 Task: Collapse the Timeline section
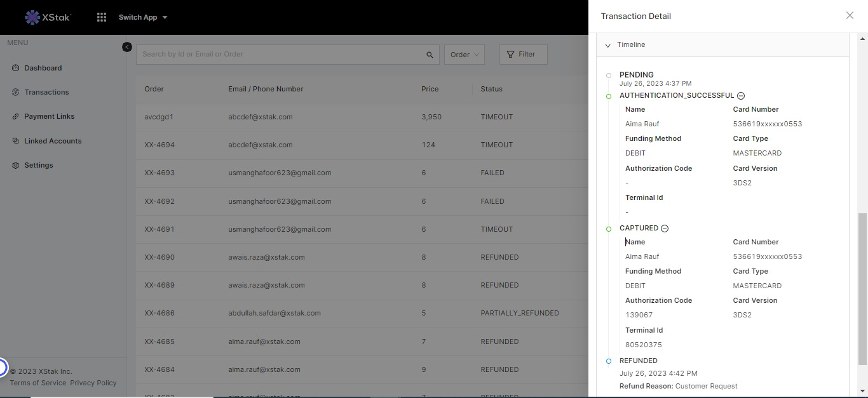(608, 45)
